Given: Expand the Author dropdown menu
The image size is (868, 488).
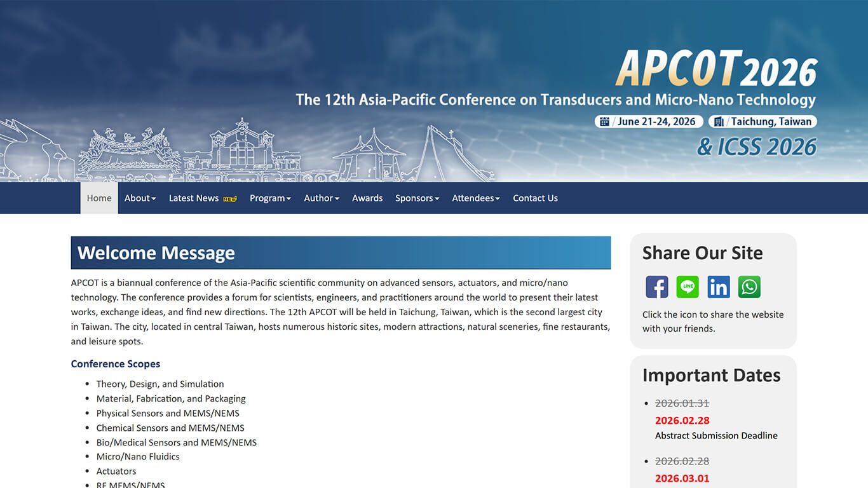Looking at the screenshot, I should tap(321, 198).
